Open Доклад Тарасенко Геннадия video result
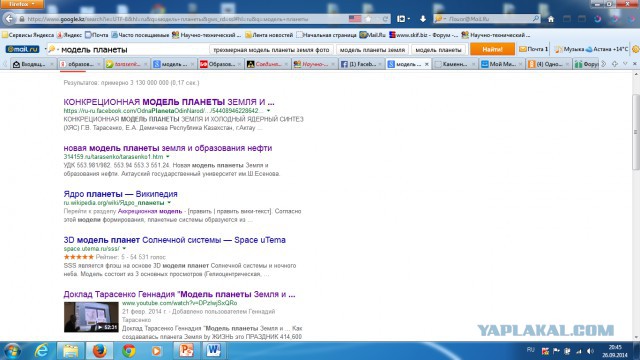 (x=179, y=294)
